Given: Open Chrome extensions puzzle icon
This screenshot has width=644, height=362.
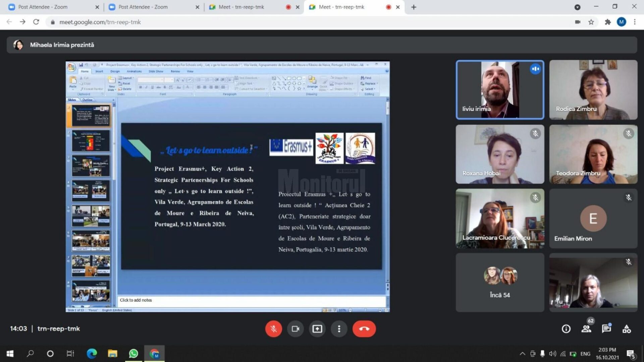Looking at the screenshot, I should coord(607,22).
